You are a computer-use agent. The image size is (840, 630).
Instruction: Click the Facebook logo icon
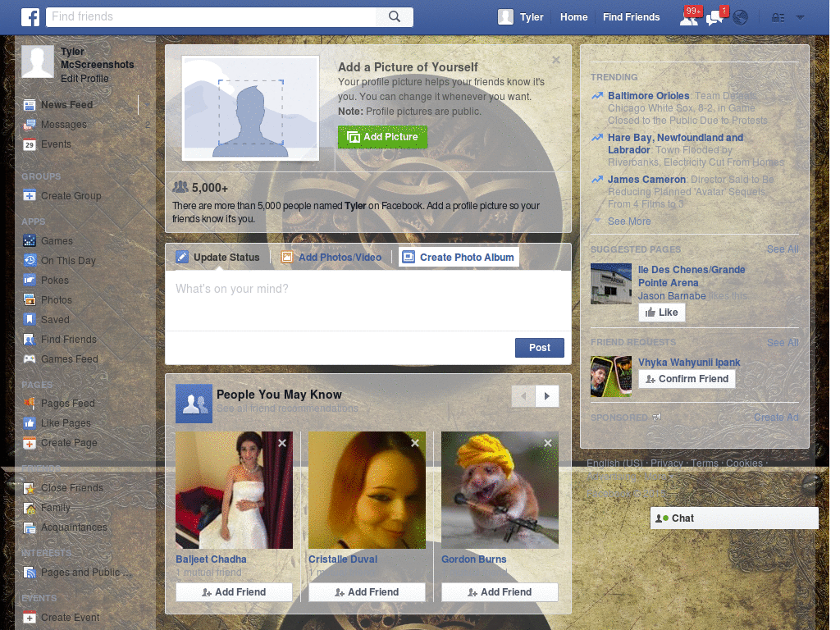[x=30, y=17]
